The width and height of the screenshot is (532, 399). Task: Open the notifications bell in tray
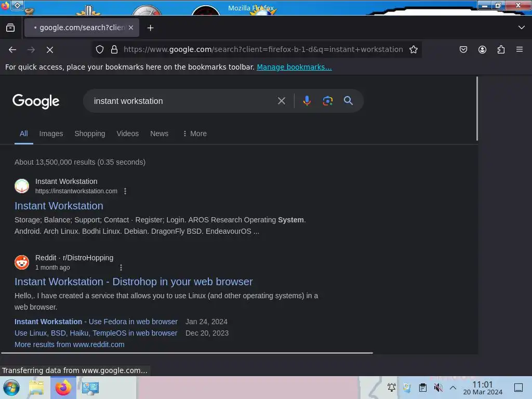[x=392, y=387]
